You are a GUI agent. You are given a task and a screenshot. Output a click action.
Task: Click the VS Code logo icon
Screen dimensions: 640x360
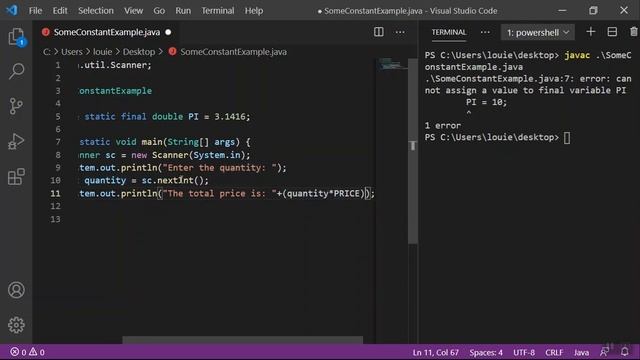coord(11,10)
